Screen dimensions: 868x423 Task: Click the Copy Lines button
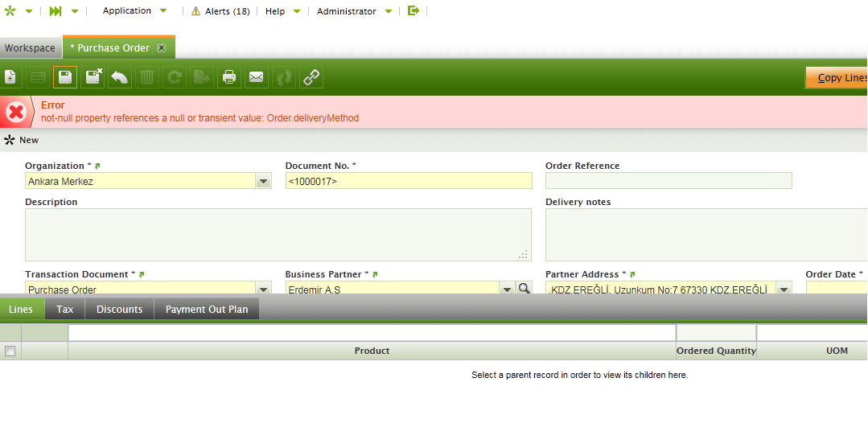point(837,78)
